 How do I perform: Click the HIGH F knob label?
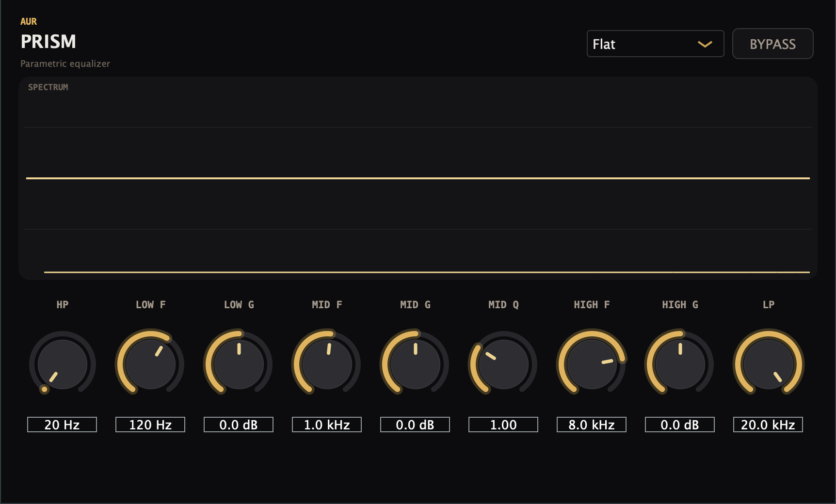coord(592,305)
